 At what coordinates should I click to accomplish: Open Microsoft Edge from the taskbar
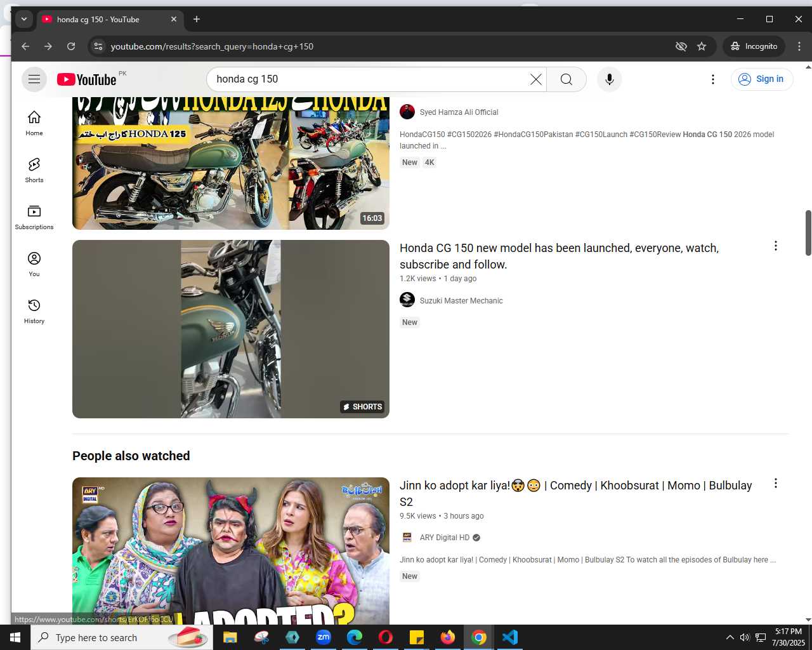click(x=355, y=637)
